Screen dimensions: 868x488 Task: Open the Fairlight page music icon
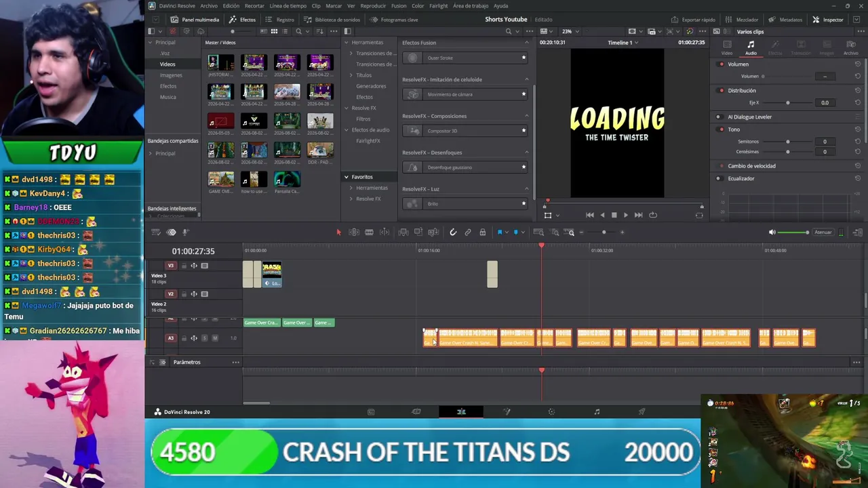tap(597, 411)
